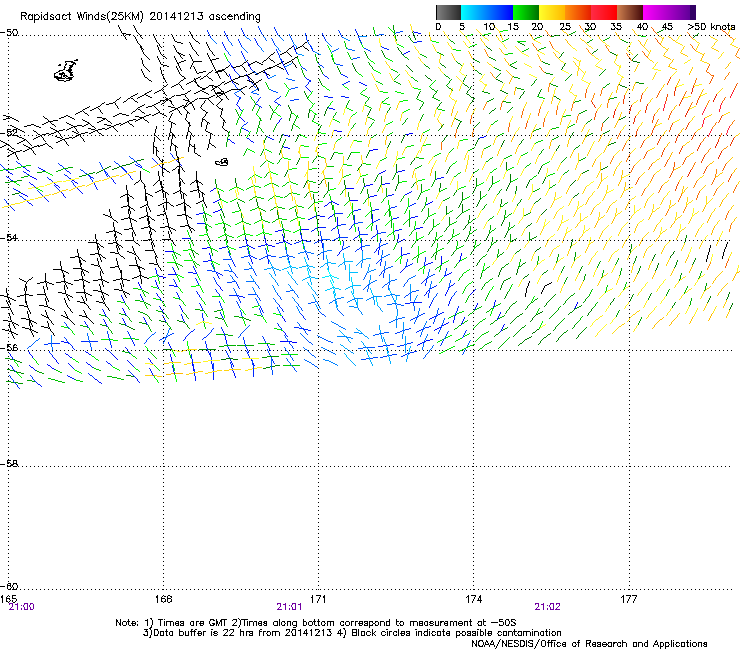Click the latitude label '-58'

9,464
